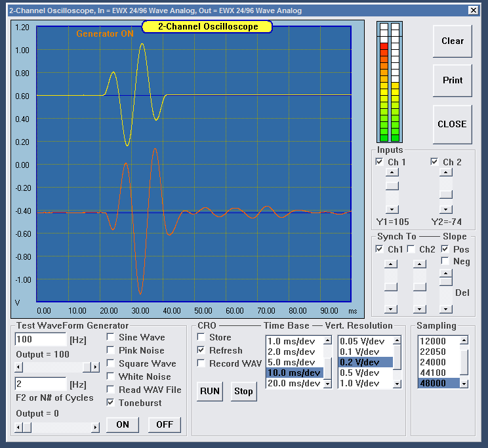Select 10.0 ms/dev time base
Viewport: 488px width, 448px height.
coord(295,373)
